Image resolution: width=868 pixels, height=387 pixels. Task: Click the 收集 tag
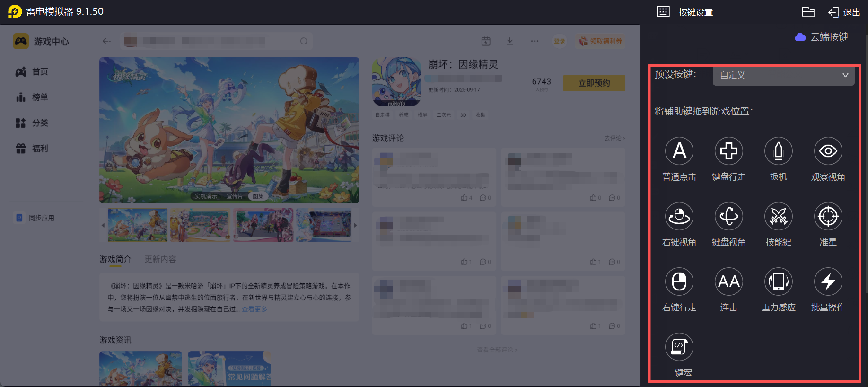(x=480, y=115)
